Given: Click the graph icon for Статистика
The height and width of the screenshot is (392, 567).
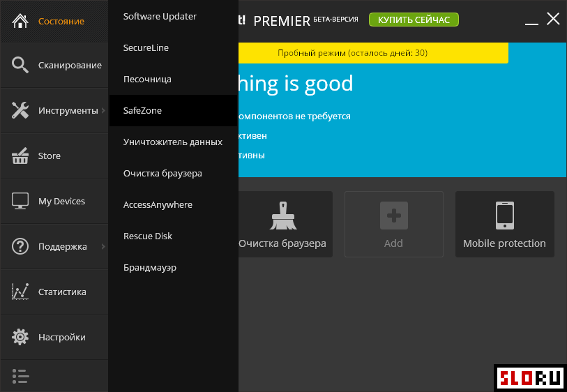Looking at the screenshot, I should (20, 292).
